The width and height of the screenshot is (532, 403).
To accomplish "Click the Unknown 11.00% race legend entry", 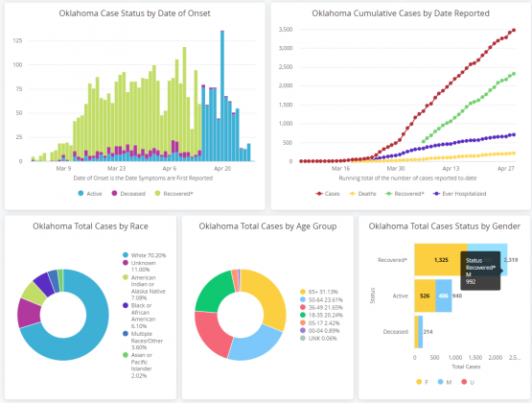I will [140, 266].
